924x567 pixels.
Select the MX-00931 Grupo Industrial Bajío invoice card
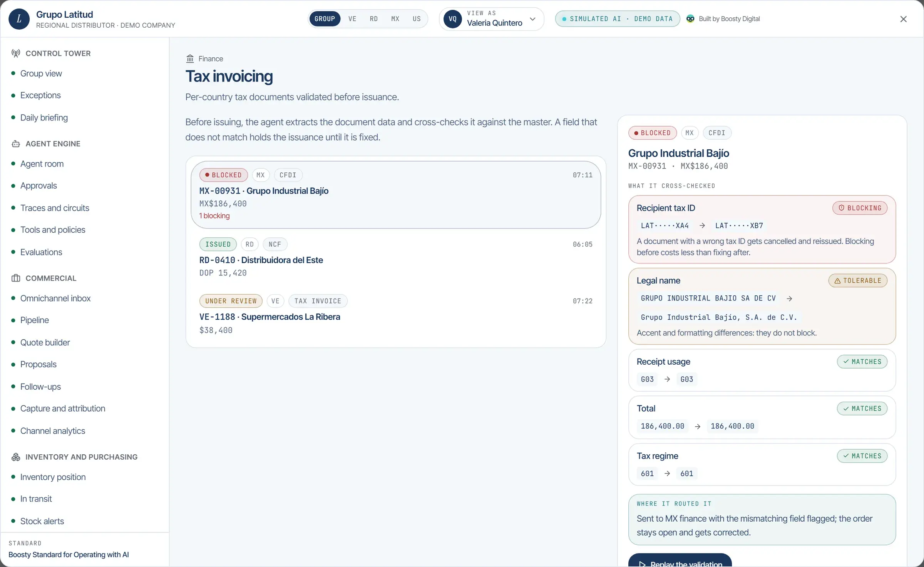(396, 195)
